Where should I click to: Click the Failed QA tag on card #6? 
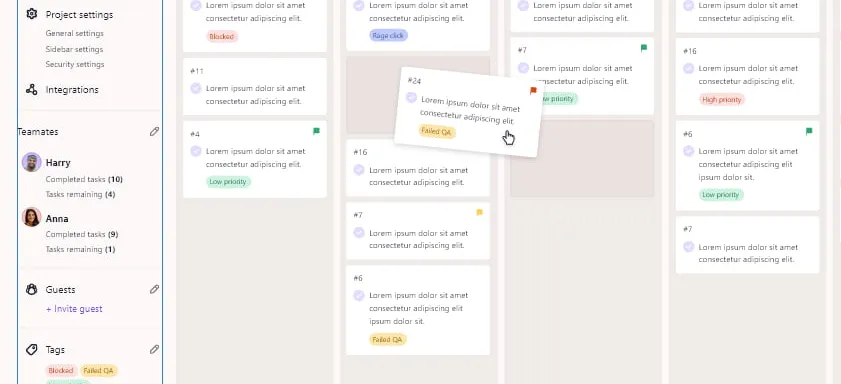(x=388, y=339)
